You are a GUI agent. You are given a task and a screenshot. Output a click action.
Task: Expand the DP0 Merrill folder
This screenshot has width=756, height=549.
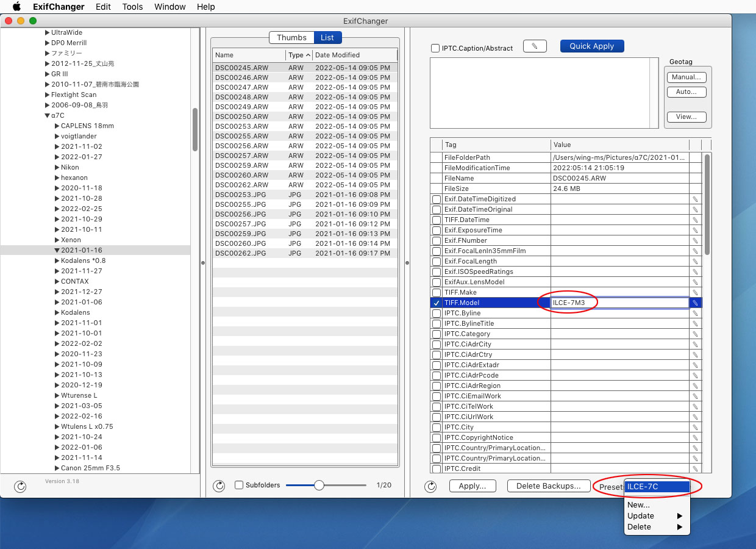coord(47,43)
